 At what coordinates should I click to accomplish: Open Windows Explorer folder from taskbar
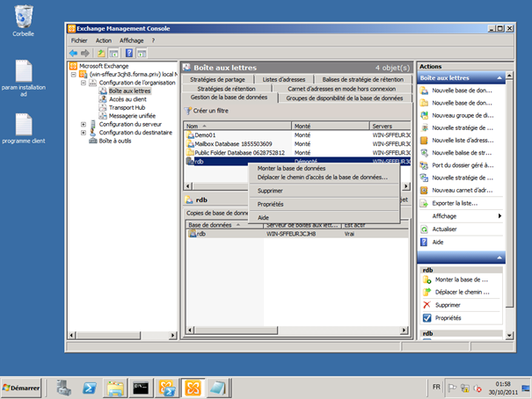115,388
